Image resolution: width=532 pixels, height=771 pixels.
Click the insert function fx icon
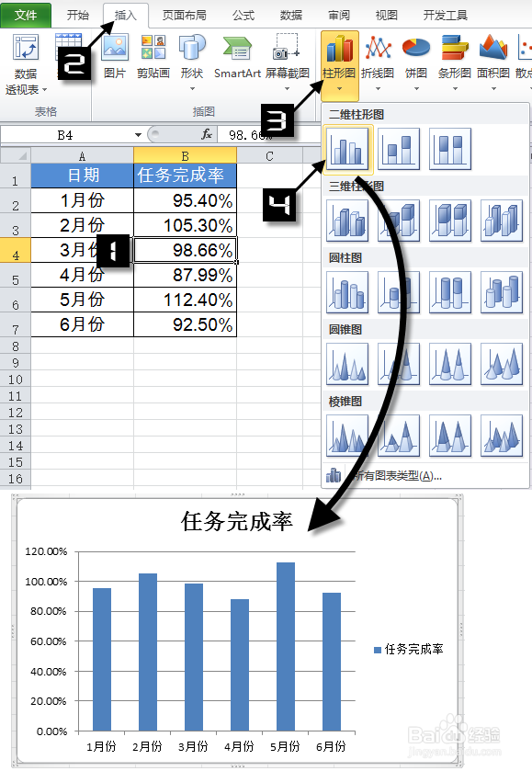[x=207, y=134]
